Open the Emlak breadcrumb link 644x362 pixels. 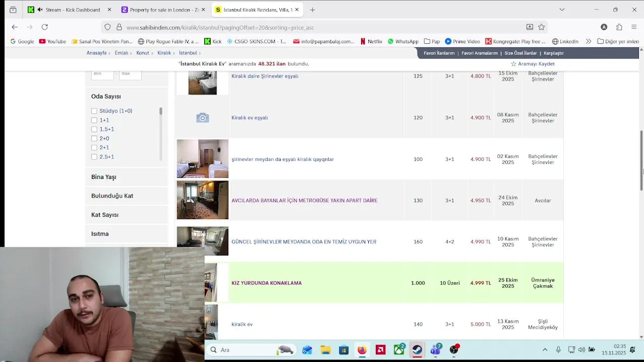(x=121, y=53)
